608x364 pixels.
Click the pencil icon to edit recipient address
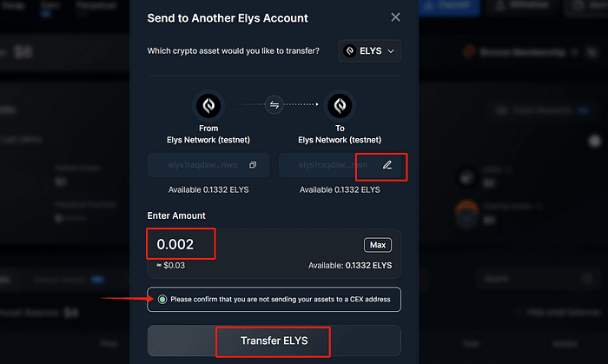[387, 165]
